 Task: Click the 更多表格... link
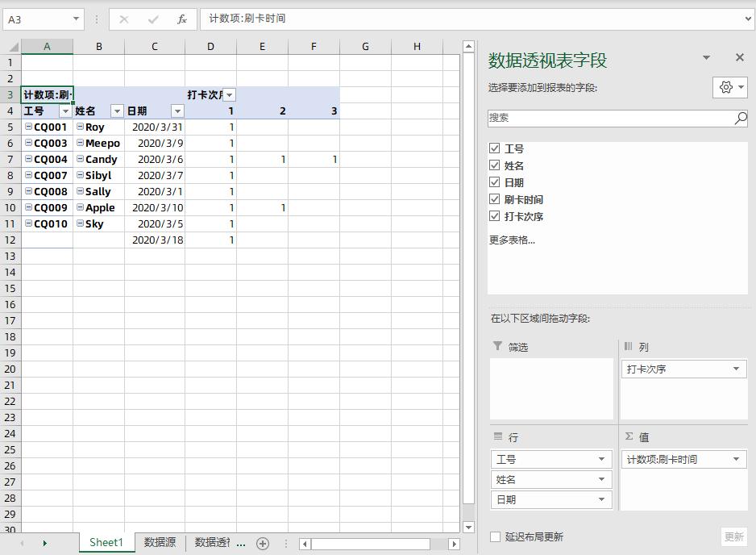511,241
